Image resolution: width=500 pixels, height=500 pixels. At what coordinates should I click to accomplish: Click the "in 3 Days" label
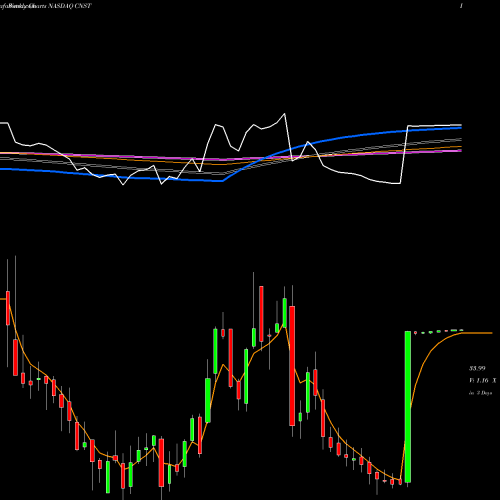coord(480,393)
